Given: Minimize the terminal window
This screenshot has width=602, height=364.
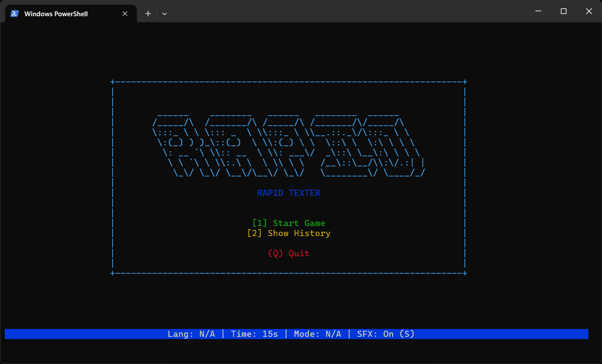Looking at the screenshot, I should pos(538,11).
